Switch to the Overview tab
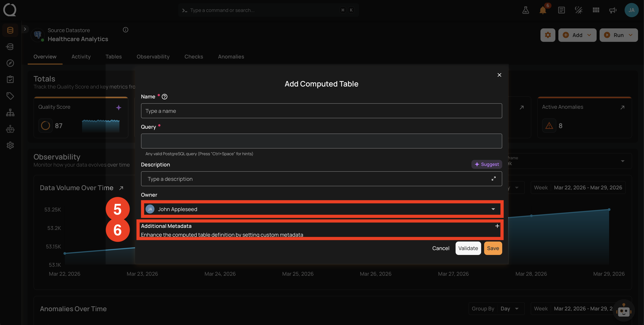644x325 pixels. 45,57
